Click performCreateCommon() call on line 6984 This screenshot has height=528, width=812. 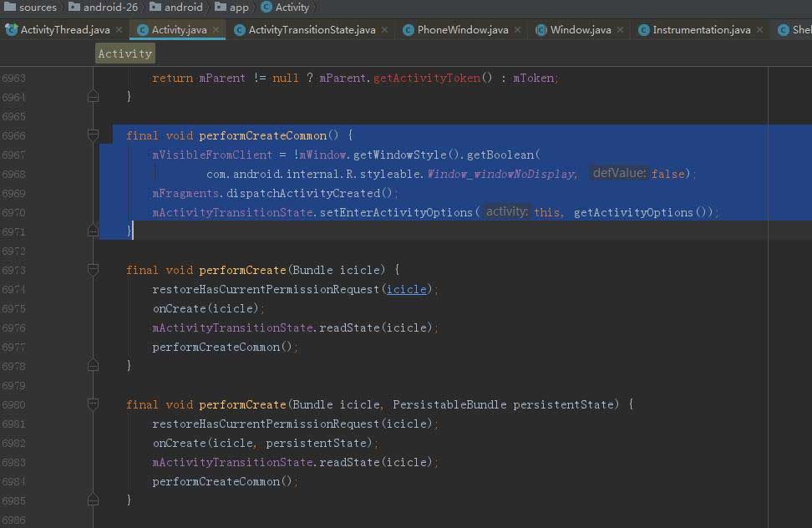tap(222, 481)
